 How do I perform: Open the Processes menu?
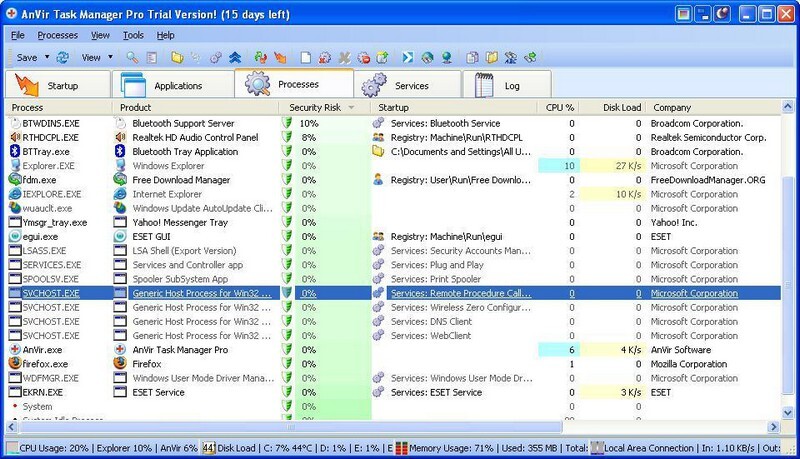pos(58,35)
